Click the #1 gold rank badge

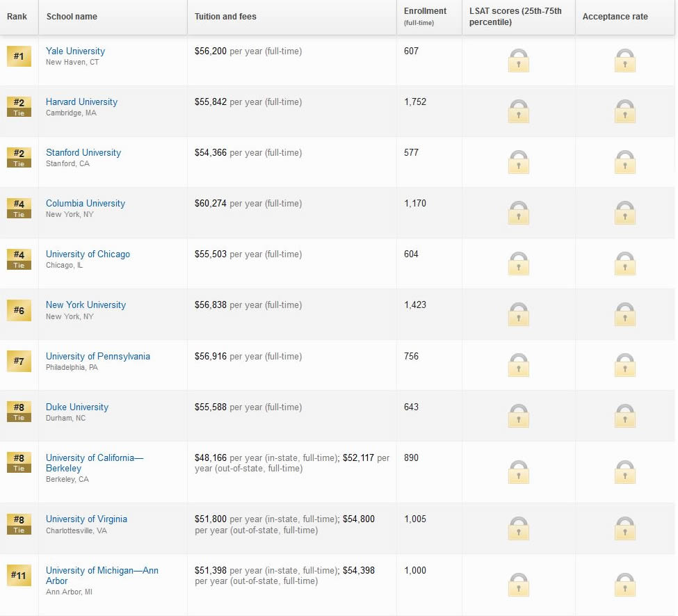coord(19,56)
